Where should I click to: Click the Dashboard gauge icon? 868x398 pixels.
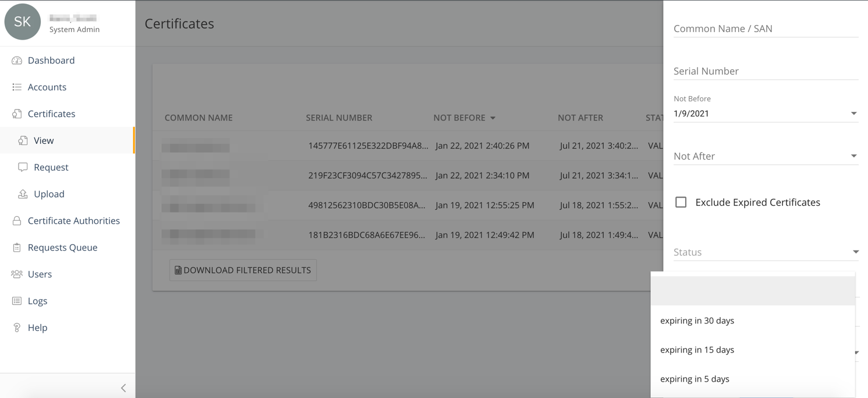[17, 61]
